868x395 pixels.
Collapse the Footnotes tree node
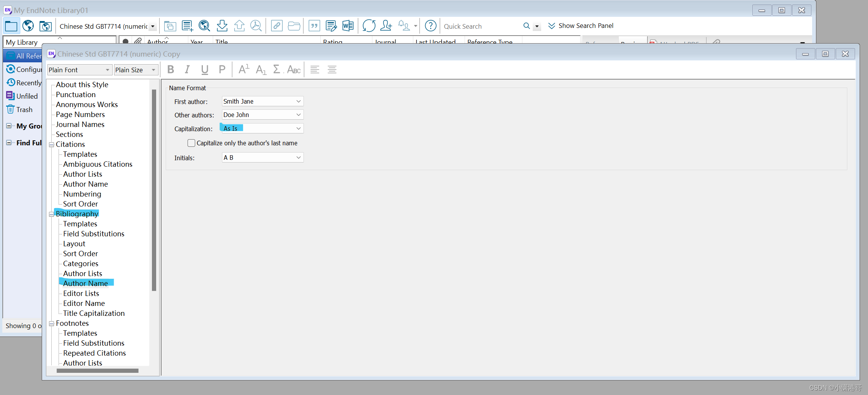[52, 323]
